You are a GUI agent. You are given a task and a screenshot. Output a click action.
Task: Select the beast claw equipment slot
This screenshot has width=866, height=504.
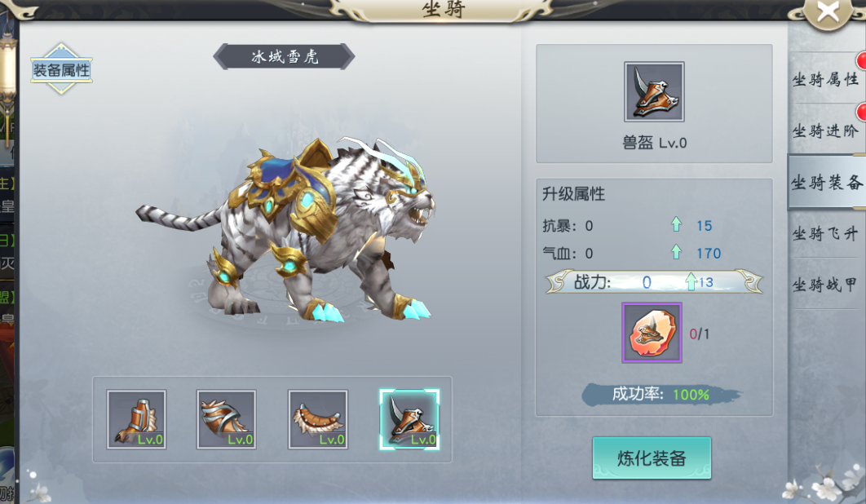tap(136, 419)
